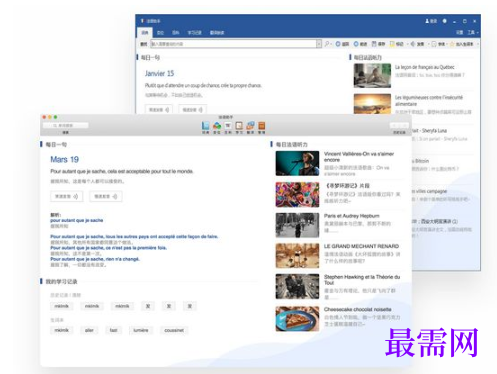Open 'Cheesecake chocolat noisette' title
The image size is (497, 374).
(358, 309)
